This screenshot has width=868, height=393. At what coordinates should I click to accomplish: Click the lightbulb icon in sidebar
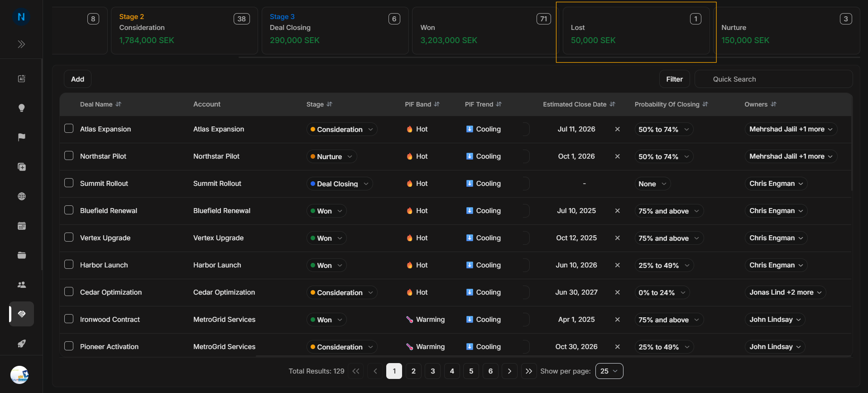[x=21, y=108]
